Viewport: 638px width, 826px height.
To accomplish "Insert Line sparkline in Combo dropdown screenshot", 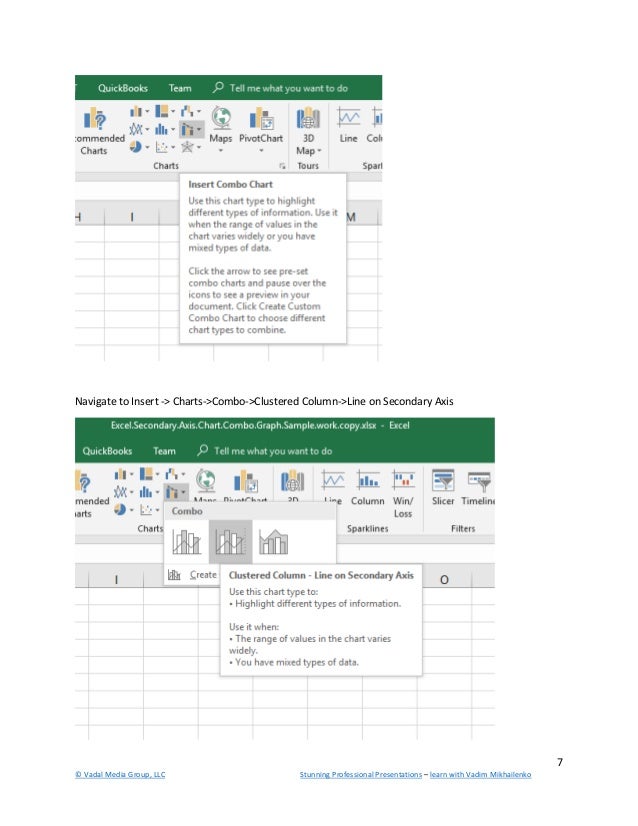I will coord(333,487).
